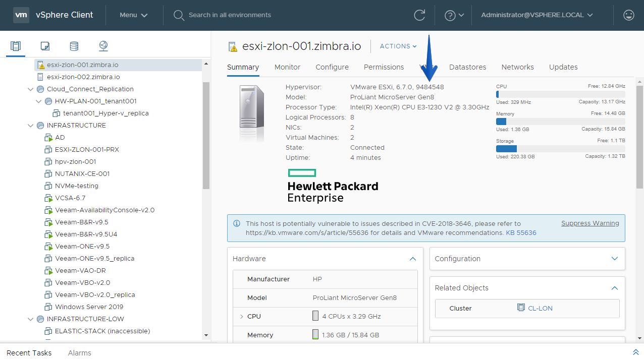Click the tenant001_Hyper-v_replica VM icon
644x360 pixels.
pos(57,113)
